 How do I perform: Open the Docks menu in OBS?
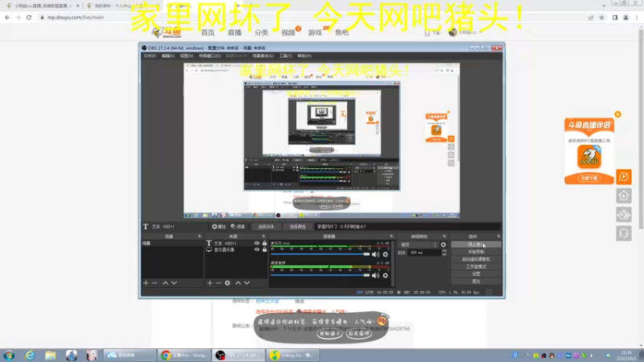pos(209,56)
